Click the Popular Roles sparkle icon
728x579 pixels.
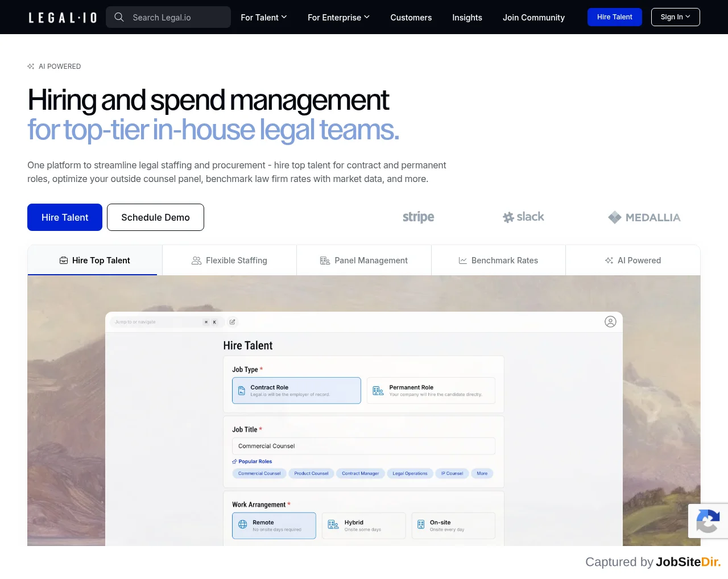[x=234, y=461]
